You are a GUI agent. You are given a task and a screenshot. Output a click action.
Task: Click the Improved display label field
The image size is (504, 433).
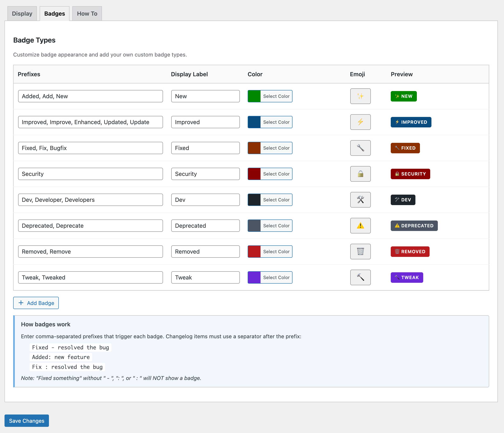205,122
